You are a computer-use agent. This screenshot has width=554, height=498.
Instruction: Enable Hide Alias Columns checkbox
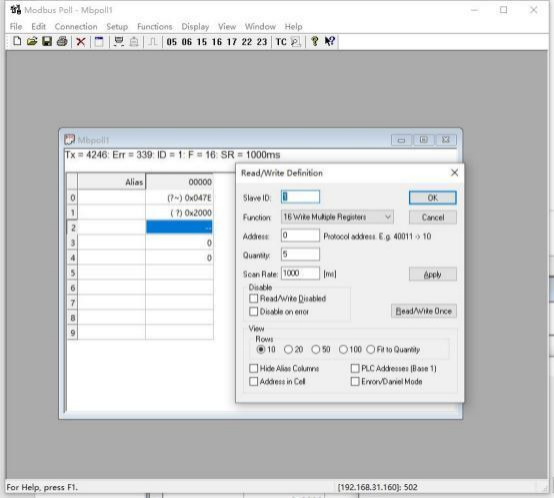[254, 368]
